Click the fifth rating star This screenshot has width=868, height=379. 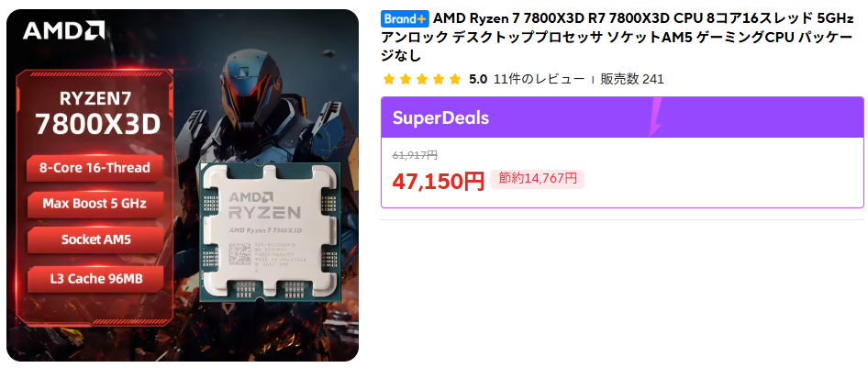tap(455, 79)
